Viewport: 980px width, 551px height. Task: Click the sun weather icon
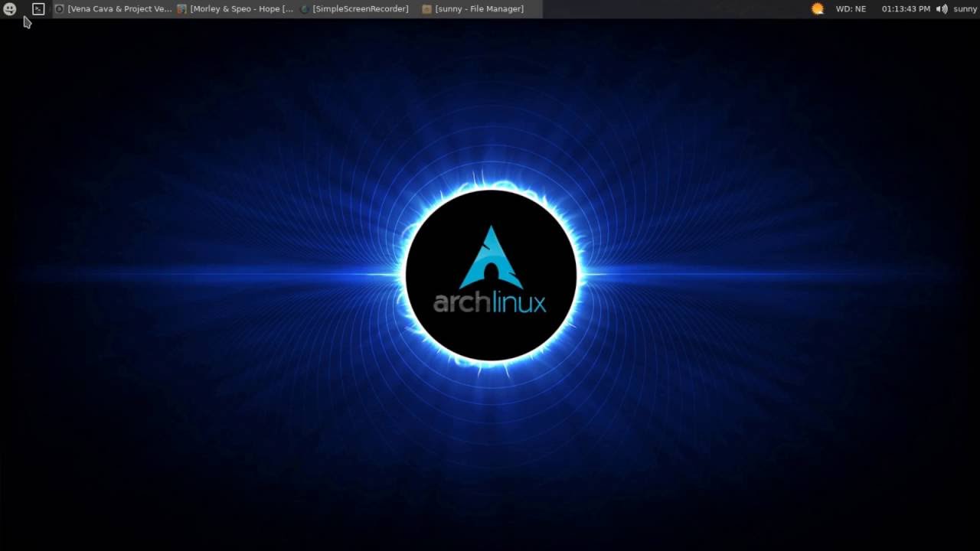click(x=818, y=9)
